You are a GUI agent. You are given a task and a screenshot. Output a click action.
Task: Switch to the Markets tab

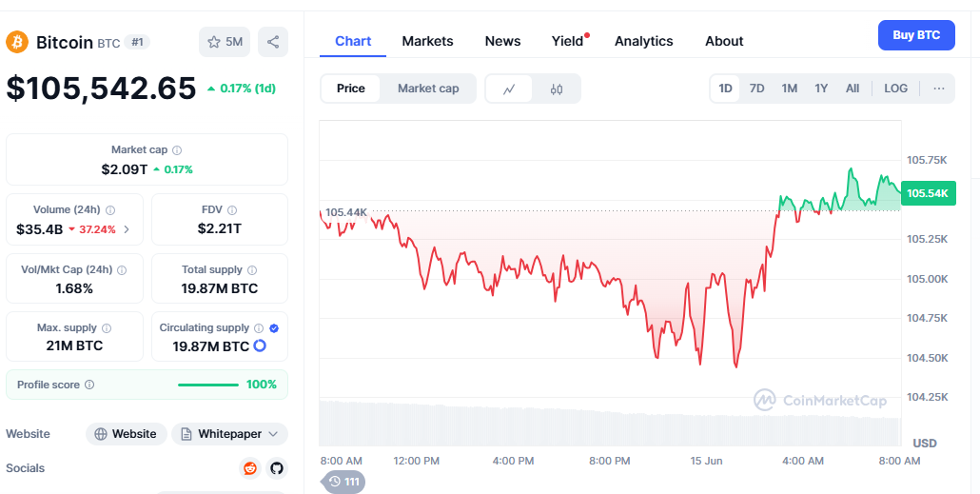pyautogui.click(x=427, y=41)
